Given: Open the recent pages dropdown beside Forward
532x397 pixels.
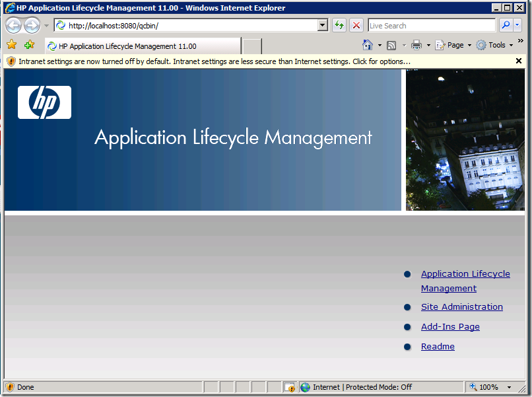Looking at the screenshot, I should click(x=46, y=26).
